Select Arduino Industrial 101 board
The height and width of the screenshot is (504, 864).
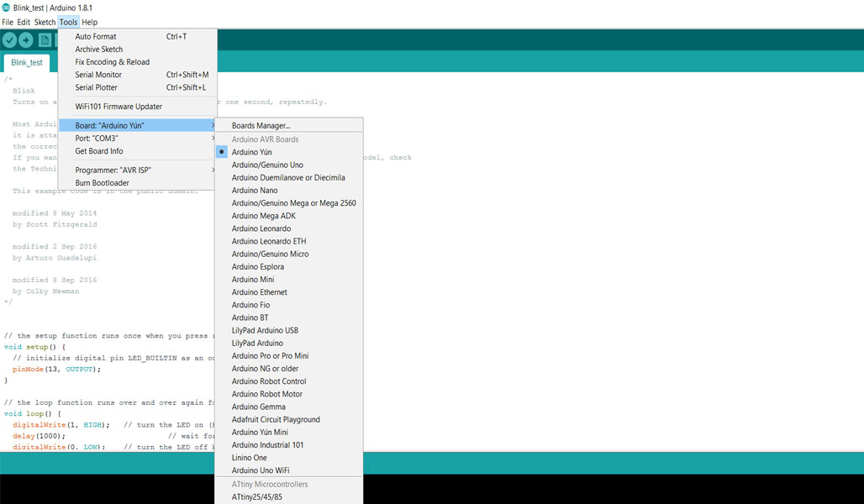coord(289,444)
